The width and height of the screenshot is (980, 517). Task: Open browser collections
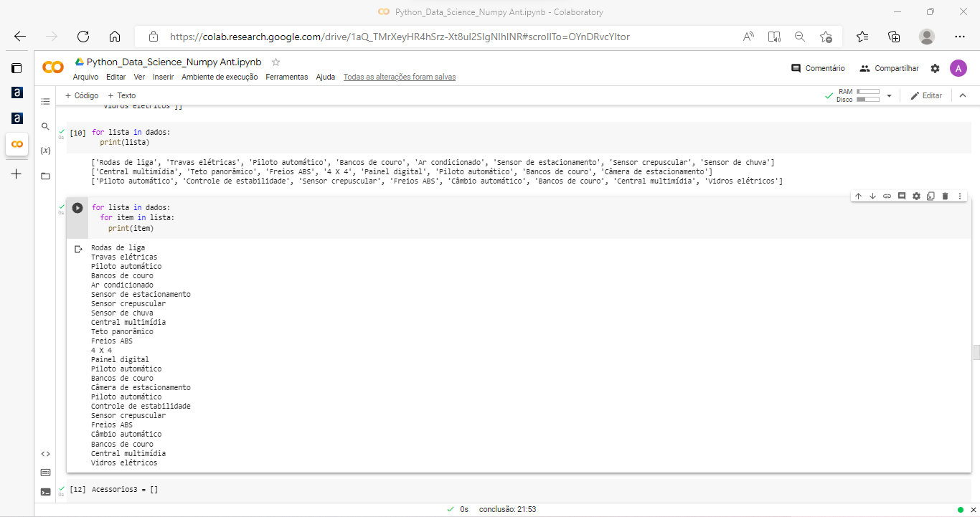point(894,37)
